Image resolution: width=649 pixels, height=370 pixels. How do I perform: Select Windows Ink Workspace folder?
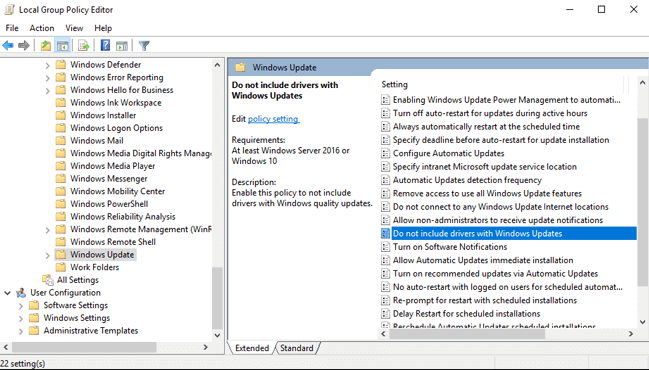point(115,103)
